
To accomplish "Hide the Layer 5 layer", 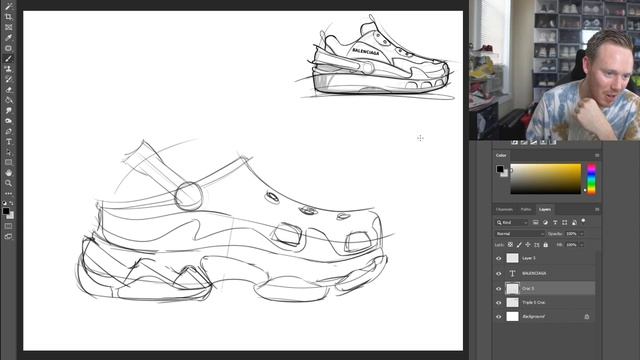I will click(x=498, y=258).
